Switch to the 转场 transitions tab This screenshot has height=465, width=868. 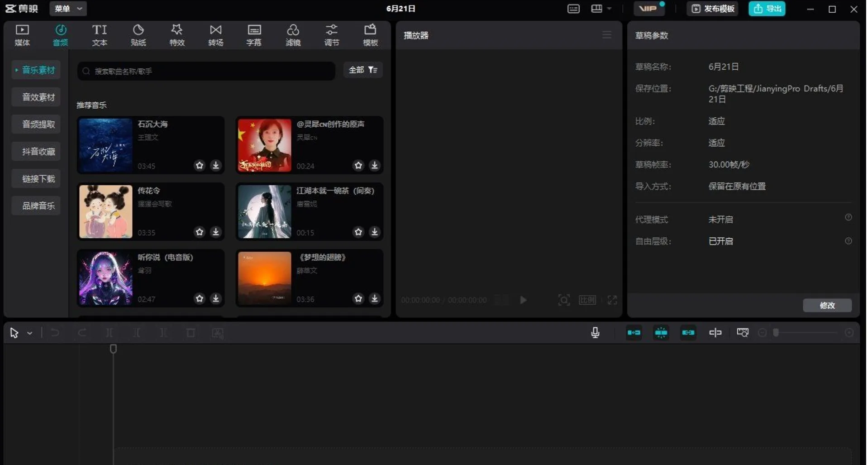216,35
